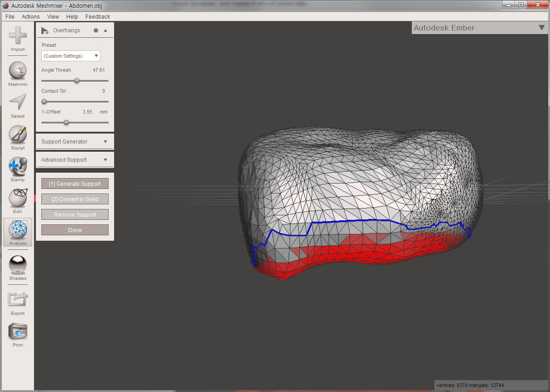Open the File menu
550x392 pixels.
10,16
